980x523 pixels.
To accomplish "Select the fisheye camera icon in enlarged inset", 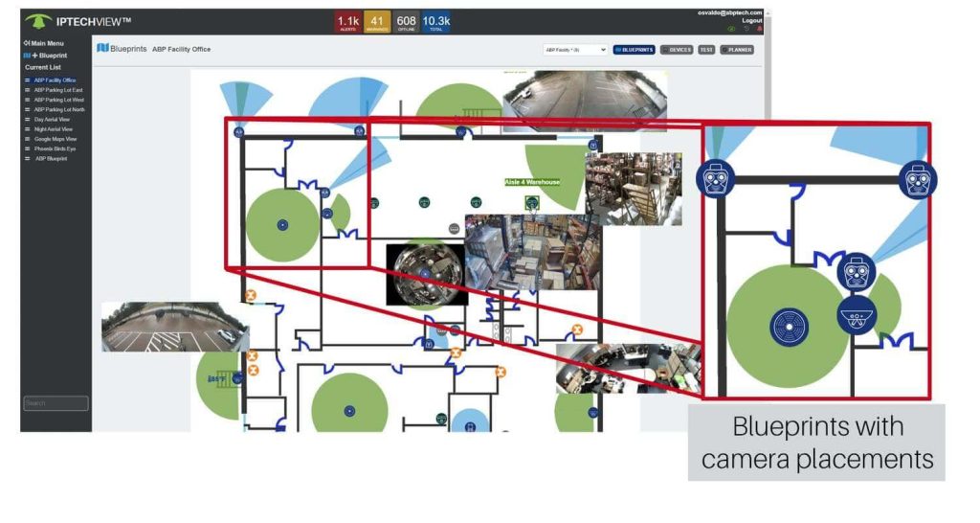I will (x=791, y=326).
